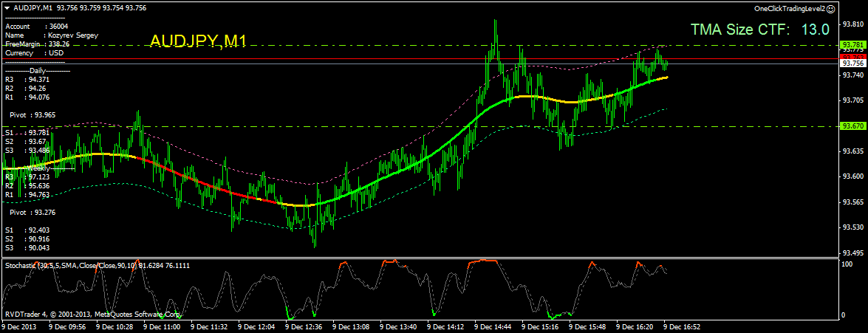Click the 9 Dec 14:44 time label
The height and width of the screenshot is (333, 868).
(x=493, y=328)
